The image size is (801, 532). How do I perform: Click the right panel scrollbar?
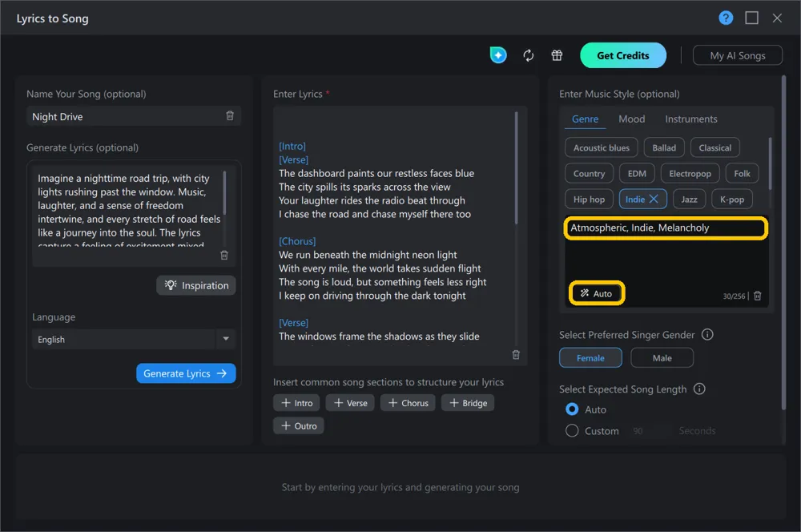tap(783, 243)
